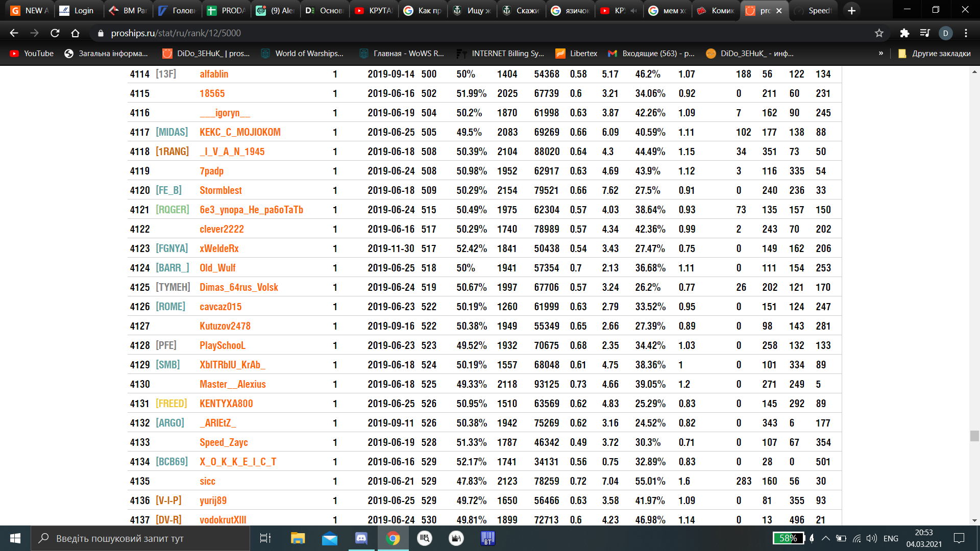The width and height of the screenshot is (980, 551).
Task: Open a new browser tab
Action: [x=851, y=10]
